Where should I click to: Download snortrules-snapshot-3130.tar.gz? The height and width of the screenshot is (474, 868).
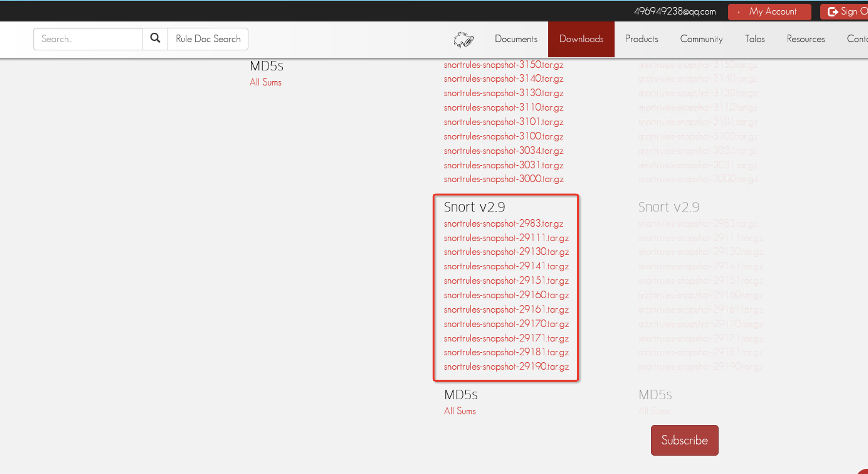point(503,93)
